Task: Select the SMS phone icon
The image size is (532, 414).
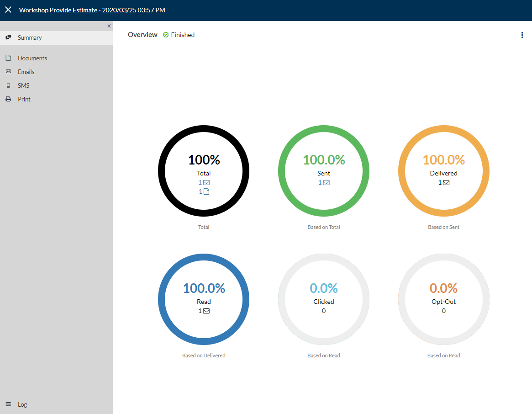Action: point(9,85)
